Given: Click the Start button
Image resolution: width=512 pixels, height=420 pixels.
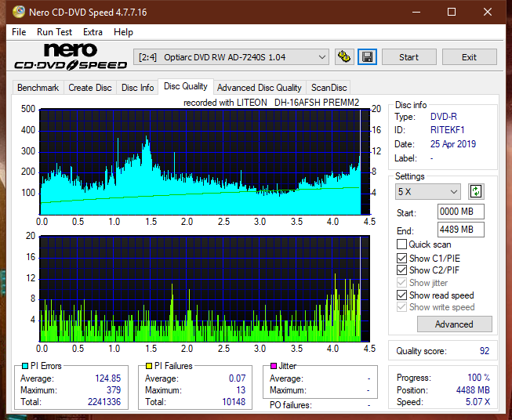Looking at the screenshot, I should coord(409,57).
